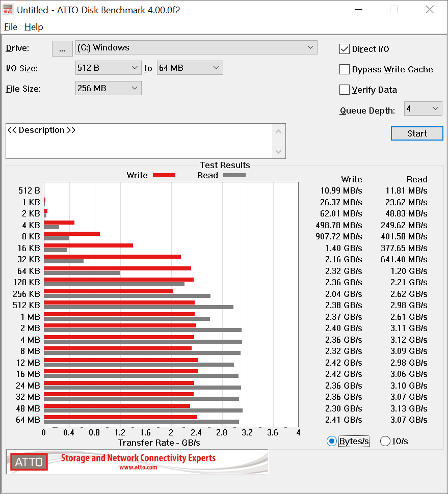Click the 2.62 GB/s read value
Screen dimensions: 448x494
click(x=409, y=294)
